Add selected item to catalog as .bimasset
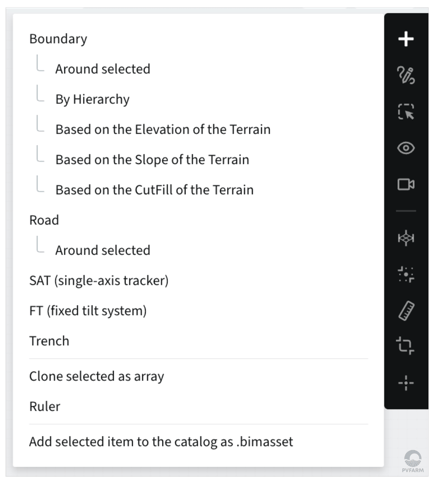The height and width of the screenshot is (482, 434). 161,442
